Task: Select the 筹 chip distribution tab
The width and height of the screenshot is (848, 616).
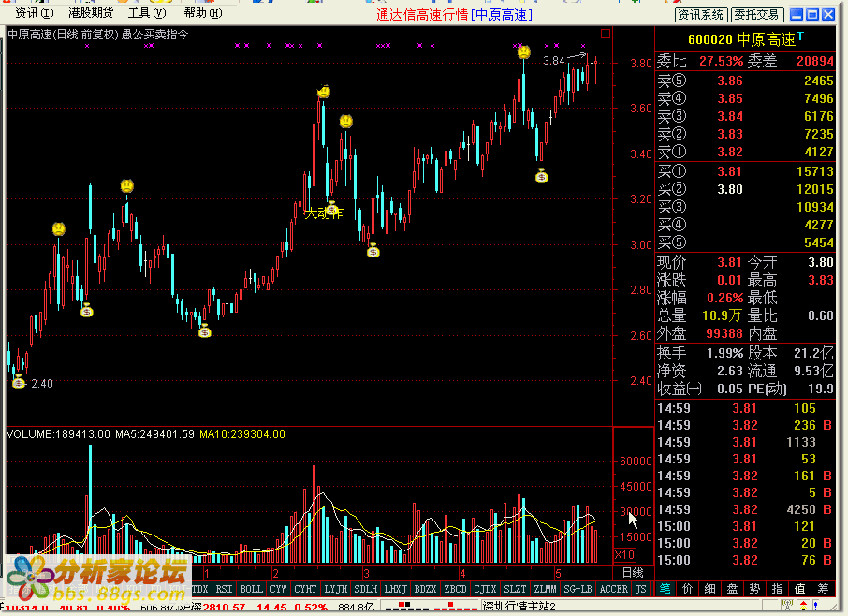Action: pyautogui.click(x=823, y=589)
